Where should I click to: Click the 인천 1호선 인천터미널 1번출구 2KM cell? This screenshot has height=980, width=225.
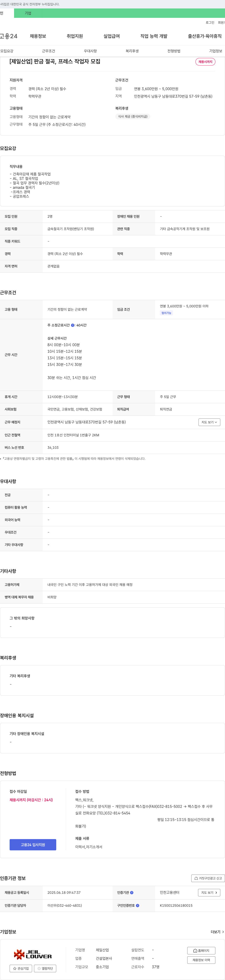pyautogui.click(x=73, y=435)
